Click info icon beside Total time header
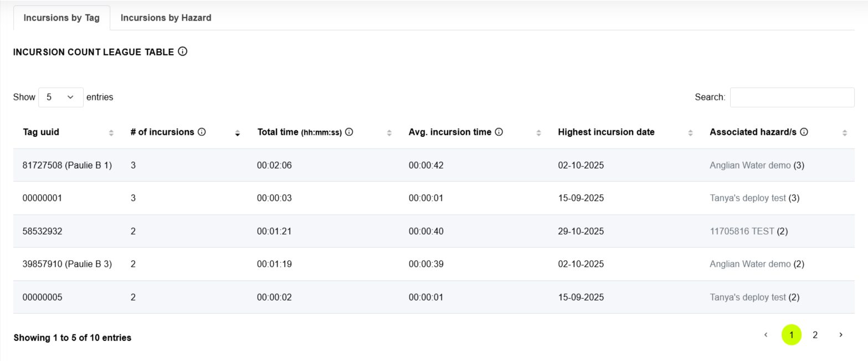 click(x=349, y=132)
